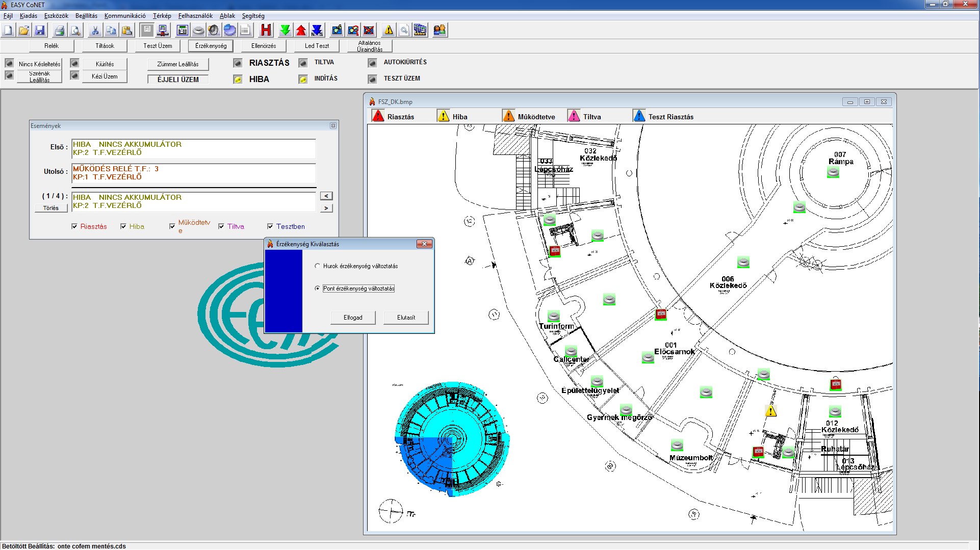Open the Kommunikáció menu
980x550 pixels.
point(125,16)
